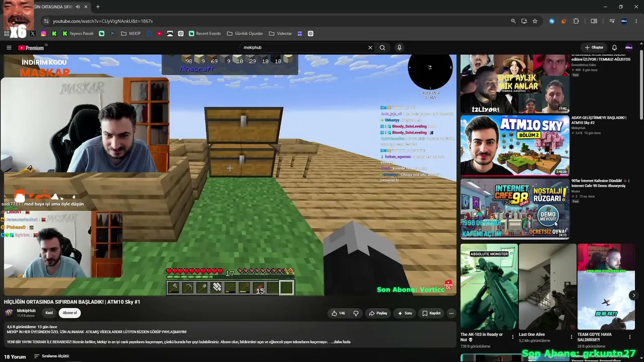Mute the tab via the speaker icon
644x362 pixels.
coord(77,7)
